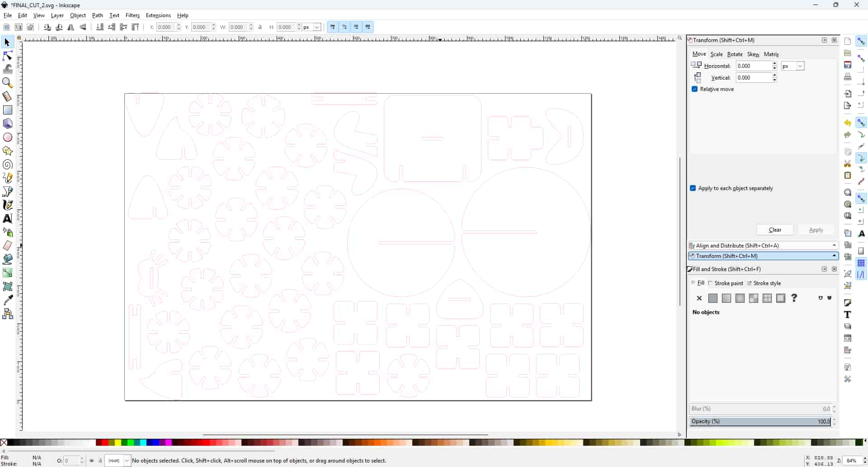The image size is (868, 467).
Task: Toggle layer visibility eye in status bar
Action: tap(92, 461)
